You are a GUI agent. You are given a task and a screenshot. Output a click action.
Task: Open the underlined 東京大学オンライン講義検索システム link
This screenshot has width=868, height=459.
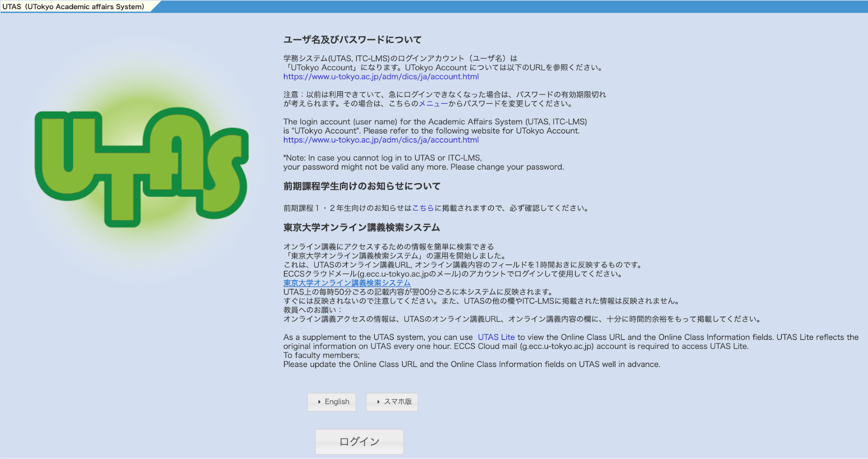coord(347,283)
